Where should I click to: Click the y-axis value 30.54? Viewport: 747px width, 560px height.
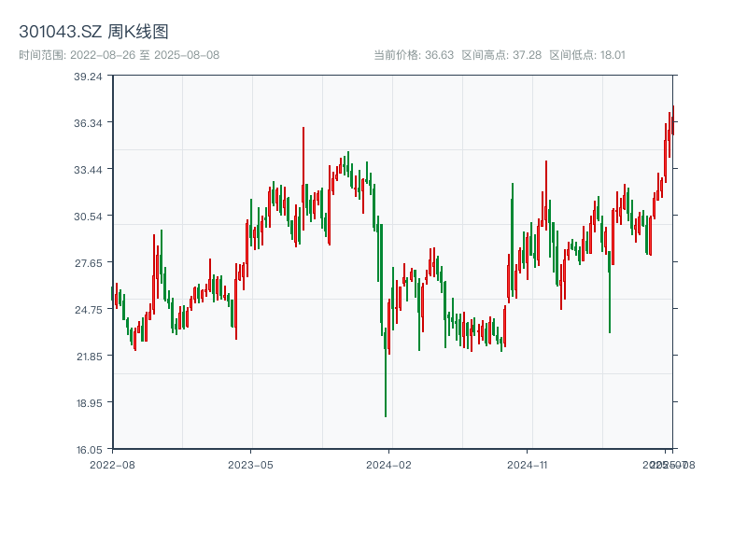click(x=88, y=217)
